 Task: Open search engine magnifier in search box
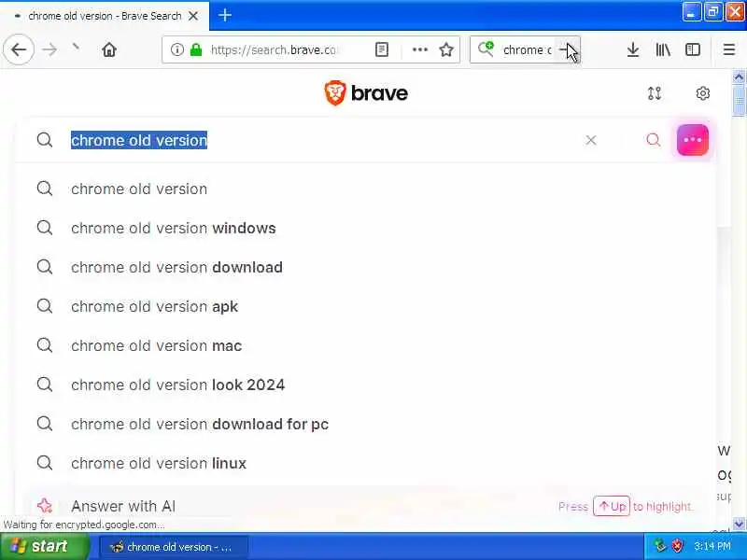pos(486,49)
